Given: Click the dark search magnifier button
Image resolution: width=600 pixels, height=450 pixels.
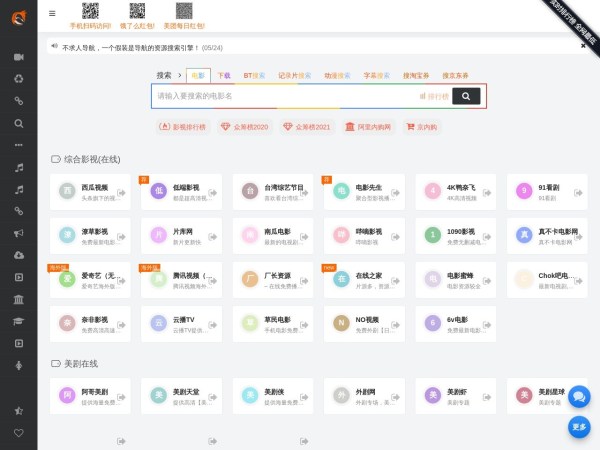Looking at the screenshot, I should 466,96.
